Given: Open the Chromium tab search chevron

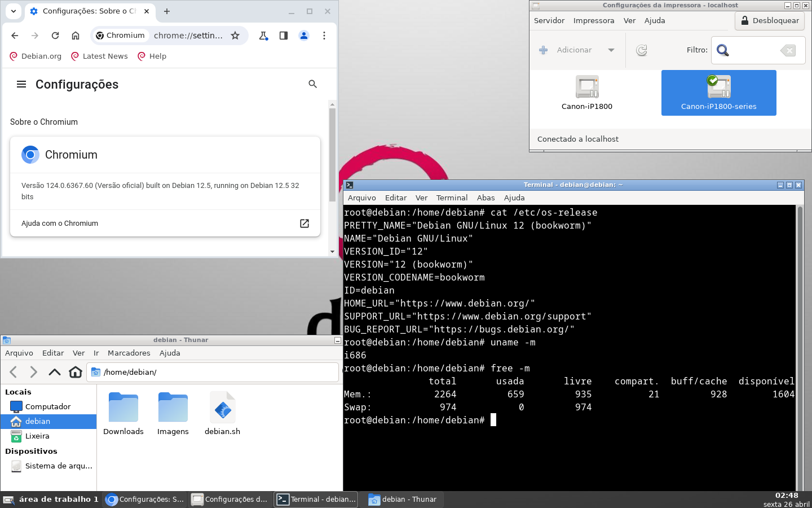Looking at the screenshot, I should tap(14, 11).
